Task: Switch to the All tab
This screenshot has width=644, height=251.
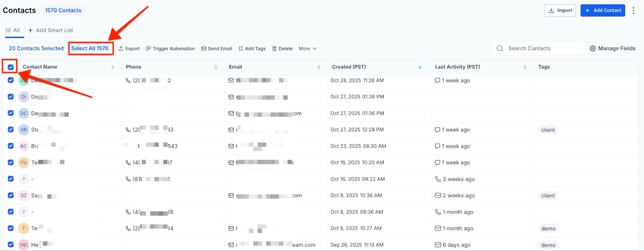Action: point(12,30)
